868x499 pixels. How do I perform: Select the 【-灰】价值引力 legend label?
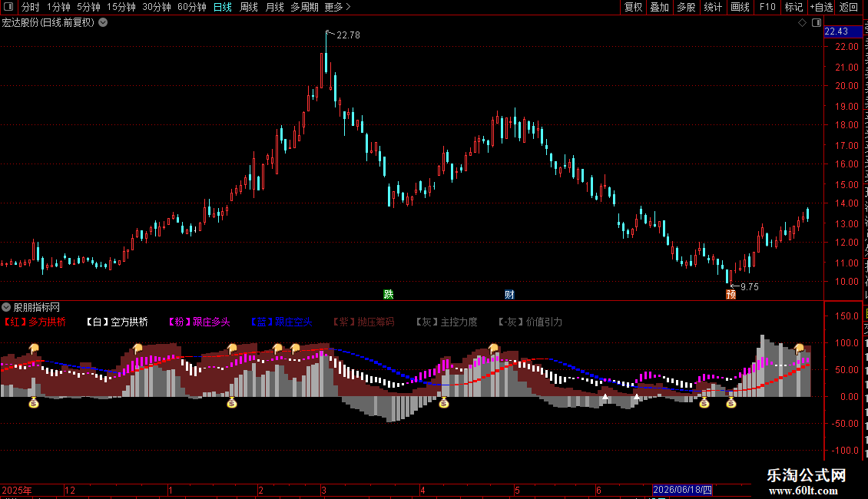[530, 322]
